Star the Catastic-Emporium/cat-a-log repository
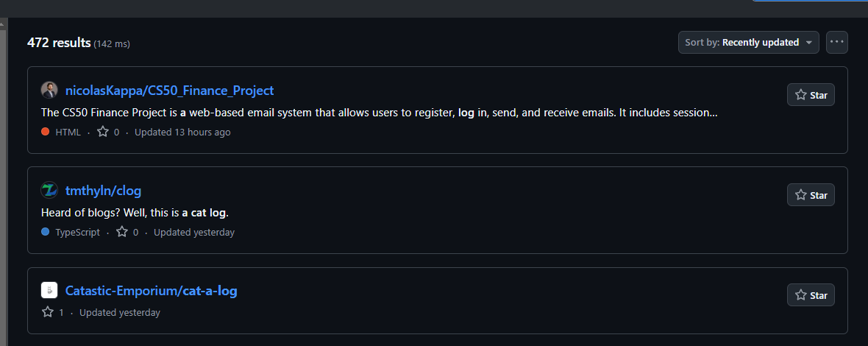Screen dimensions: 868x346 (811, 295)
